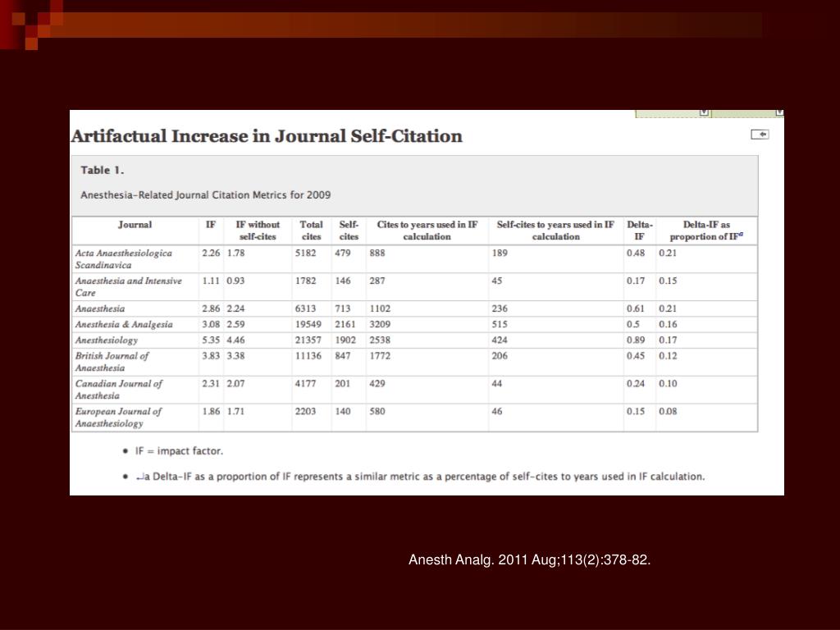This screenshot has height=630, width=840.
Task: Click citation 'Anesth Analg. 2011 Aug;113(2):378-82.'
Action: tap(529, 559)
